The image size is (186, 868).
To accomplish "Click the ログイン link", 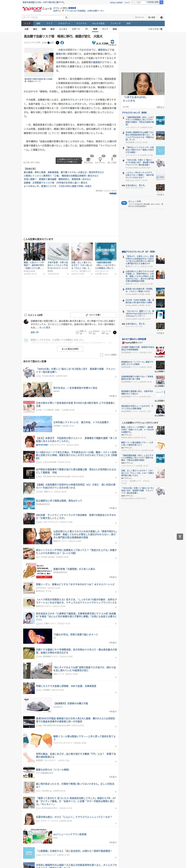I will (57, 11).
